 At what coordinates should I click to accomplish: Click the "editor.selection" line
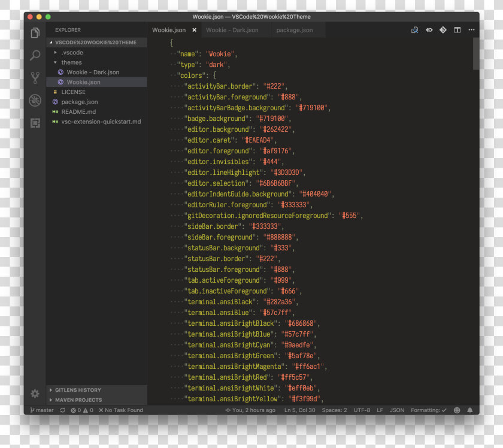point(241,183)
